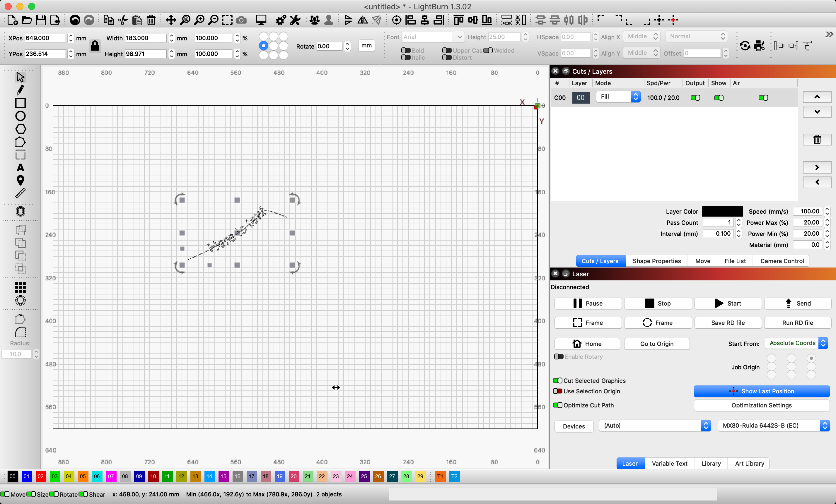836x504 pixels.
Task: Open Device Settings wrench icon
Action: pos(295,20)
